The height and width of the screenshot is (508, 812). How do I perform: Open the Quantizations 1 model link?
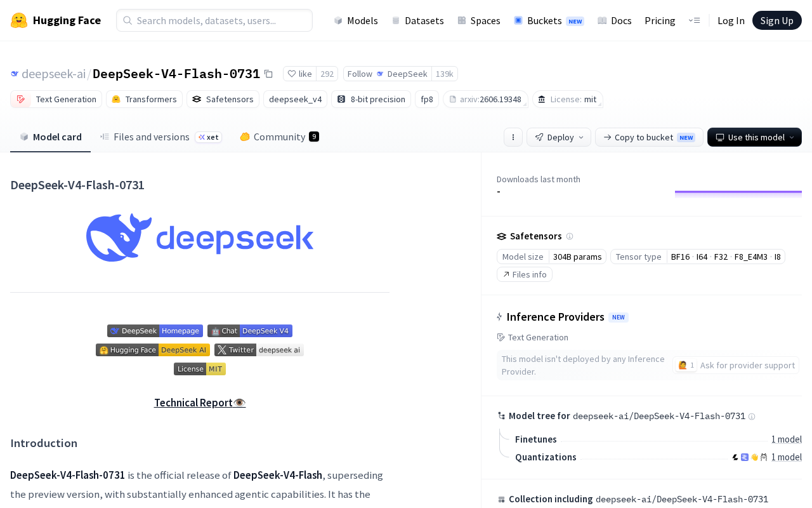pos(787,457)
